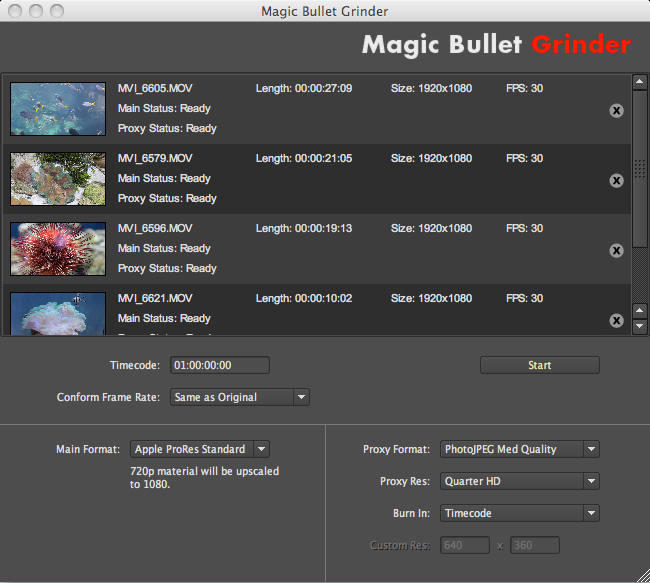
Task: Click the window resize grip icon
Action: (x=643, y=576)
